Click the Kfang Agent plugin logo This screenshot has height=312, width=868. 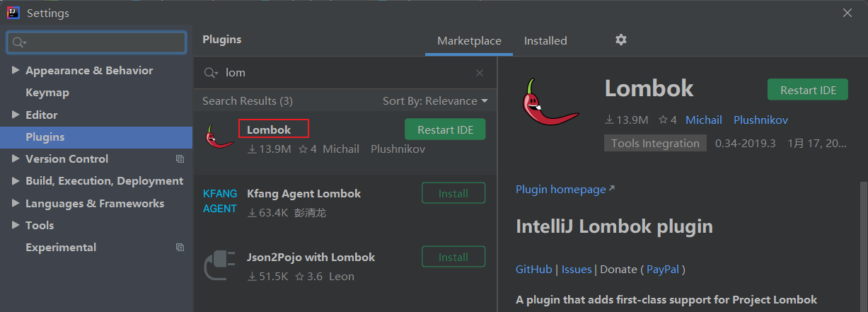(x=220, y=201)
